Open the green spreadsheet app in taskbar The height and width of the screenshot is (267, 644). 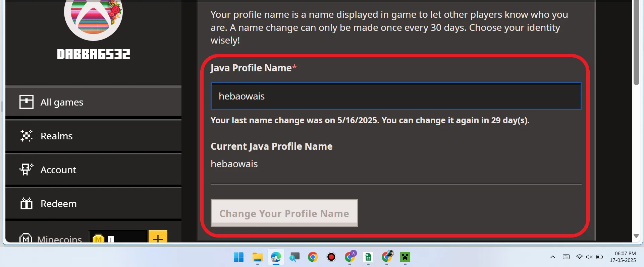tap(368, 257)
